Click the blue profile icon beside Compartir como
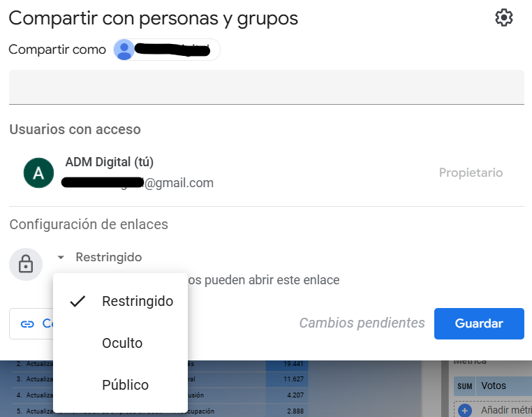532x417 pixels. [124, 50]
